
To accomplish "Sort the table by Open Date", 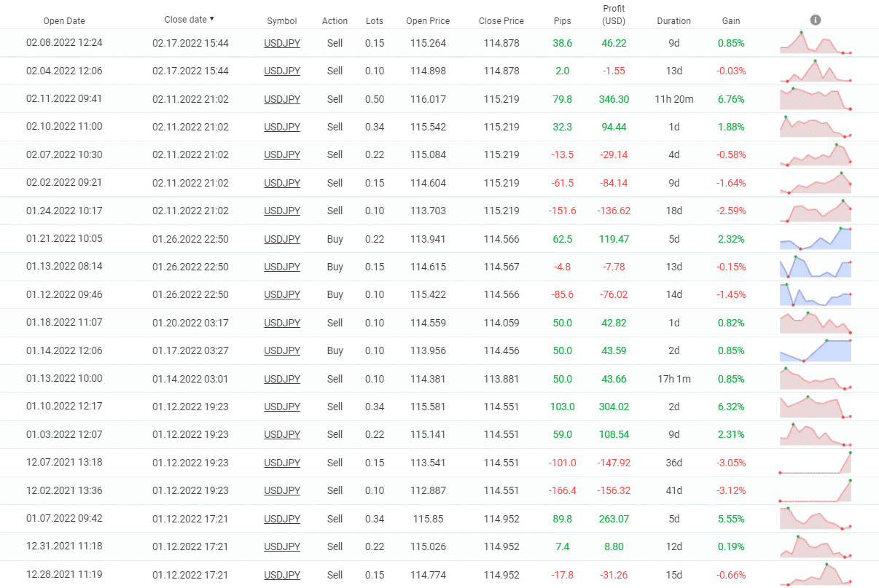I will point(64,21).
